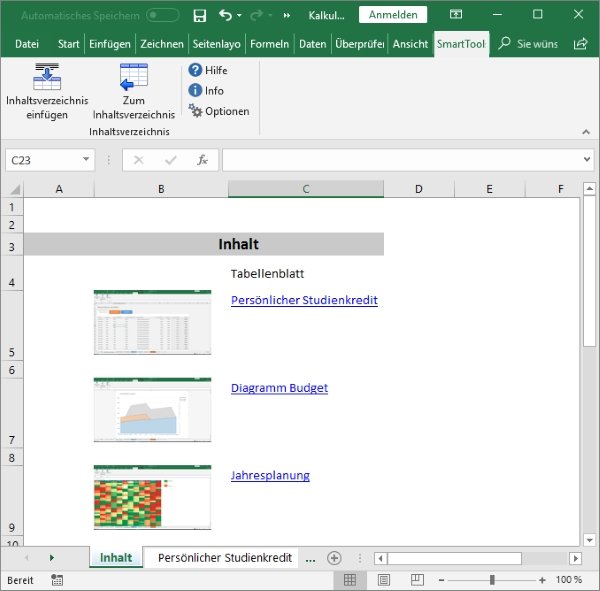This screenshot has width=600, height=591.
Task: Zoom in with plus button
Action: tap(542, 580)
